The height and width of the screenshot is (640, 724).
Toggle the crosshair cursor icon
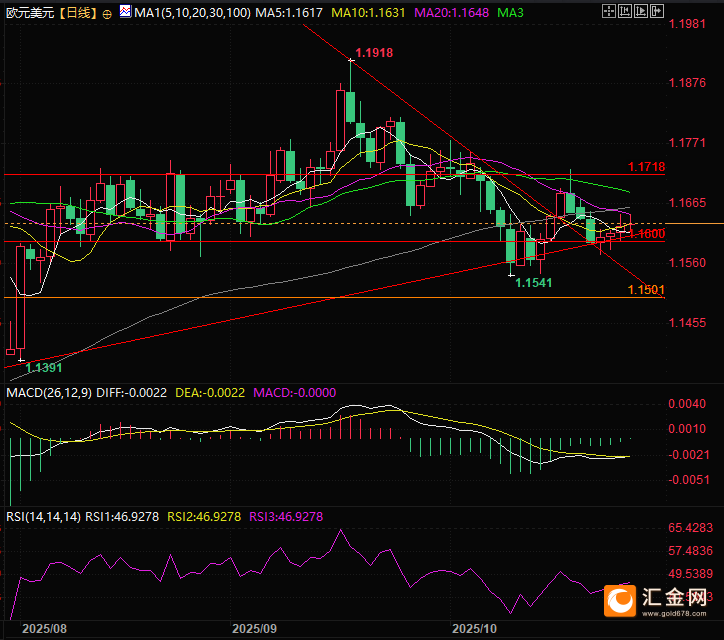609,11
